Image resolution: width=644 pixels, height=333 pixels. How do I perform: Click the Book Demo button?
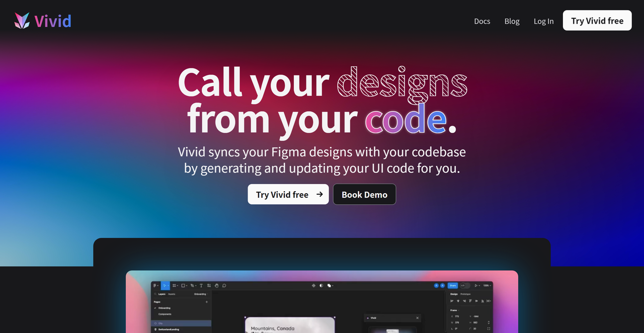click(x=364, y=194)
